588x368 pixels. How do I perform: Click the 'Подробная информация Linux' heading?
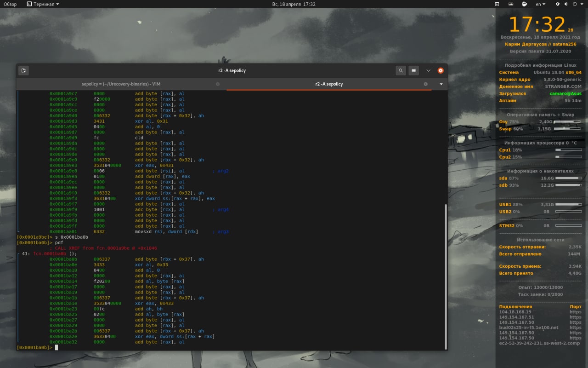(540, 65)
